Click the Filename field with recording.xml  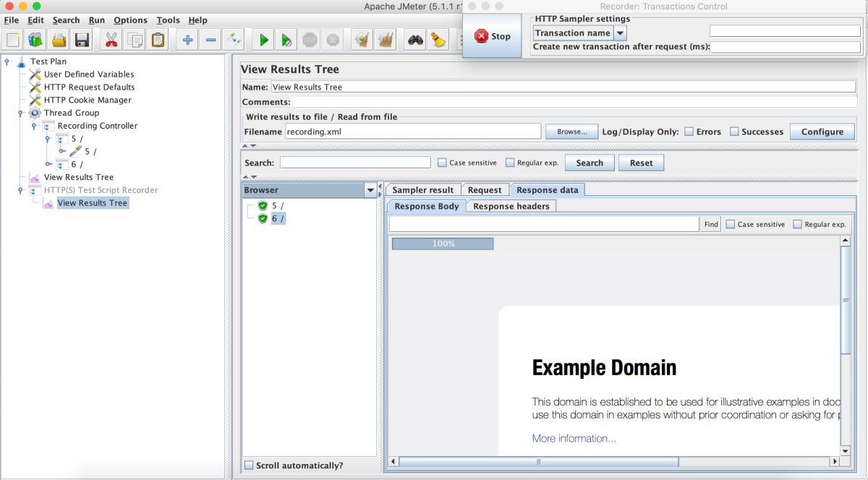[413, 132]
